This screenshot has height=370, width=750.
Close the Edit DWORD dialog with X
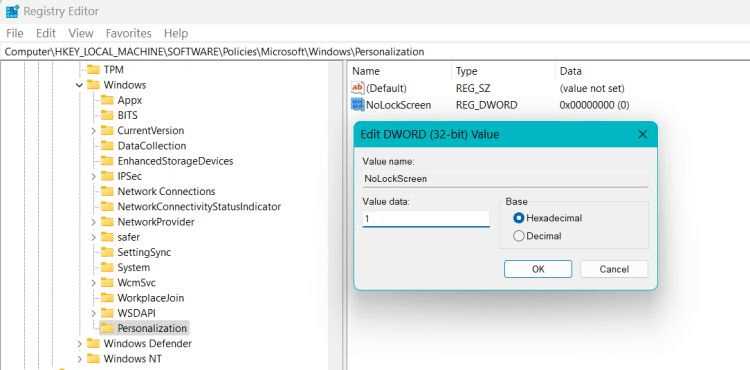[643, 134]
